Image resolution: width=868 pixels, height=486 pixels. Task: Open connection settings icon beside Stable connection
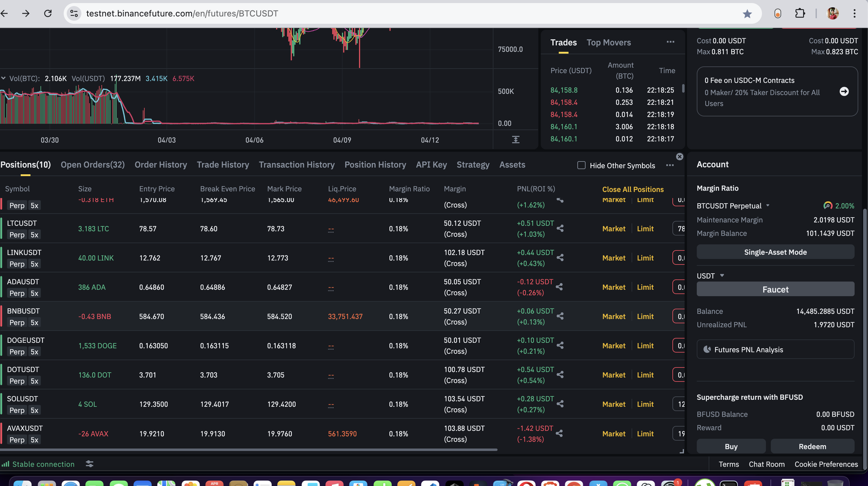89,464
